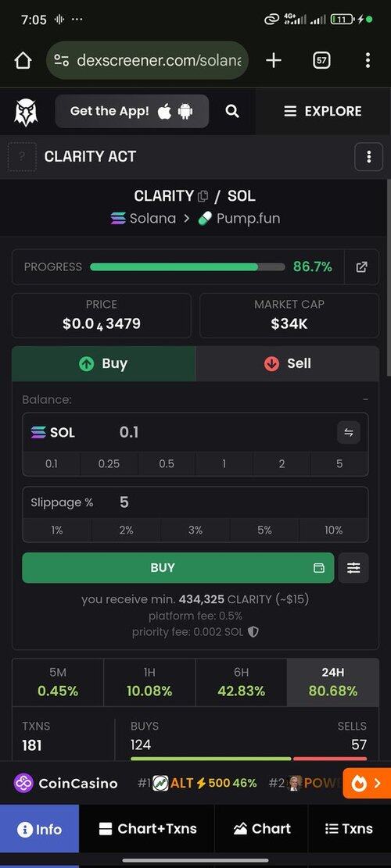Open the EXPLORE hamburger menu
Screen dimensions: 391x868
pos(323,111)
